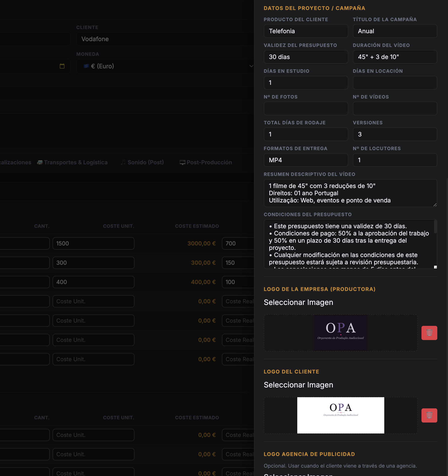Click the Condiciones textarea resize handle

coord(435,267)
